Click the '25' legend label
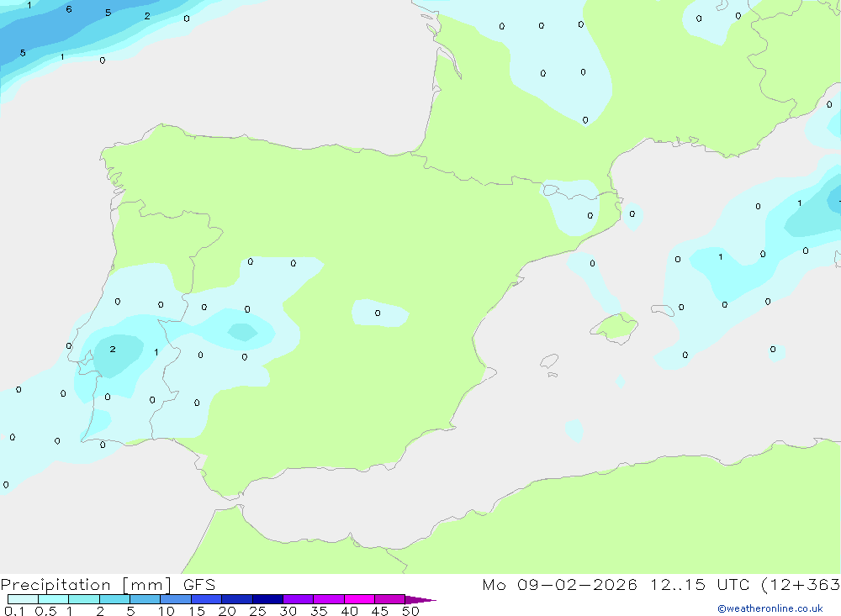The width and height of the screenshot is (841, 616). coord(258,611)
